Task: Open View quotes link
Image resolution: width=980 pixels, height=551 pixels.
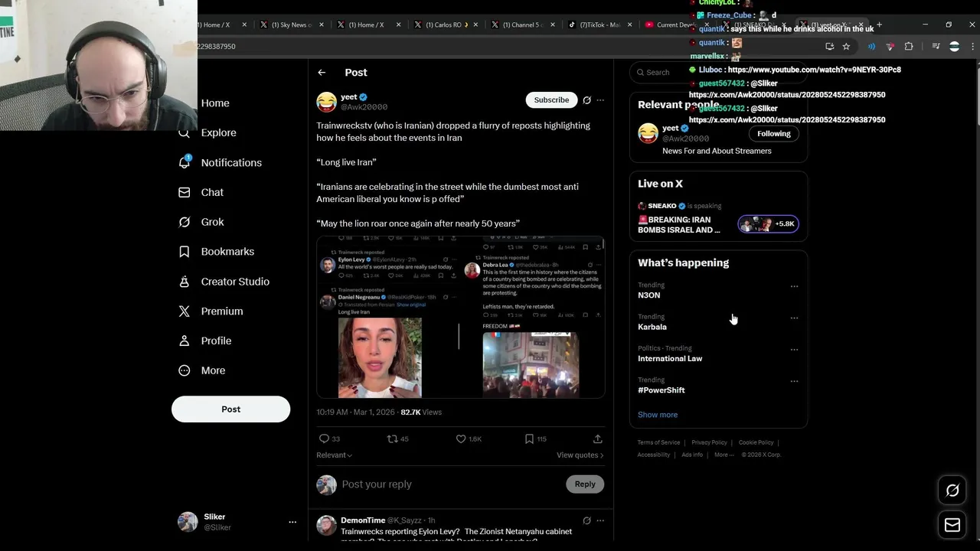Action: click(580, 455)
